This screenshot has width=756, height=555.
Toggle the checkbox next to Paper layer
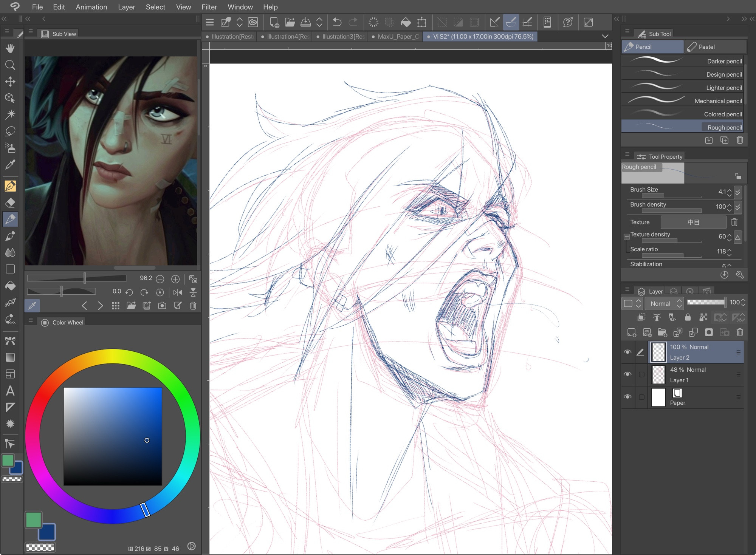(641, 397)
